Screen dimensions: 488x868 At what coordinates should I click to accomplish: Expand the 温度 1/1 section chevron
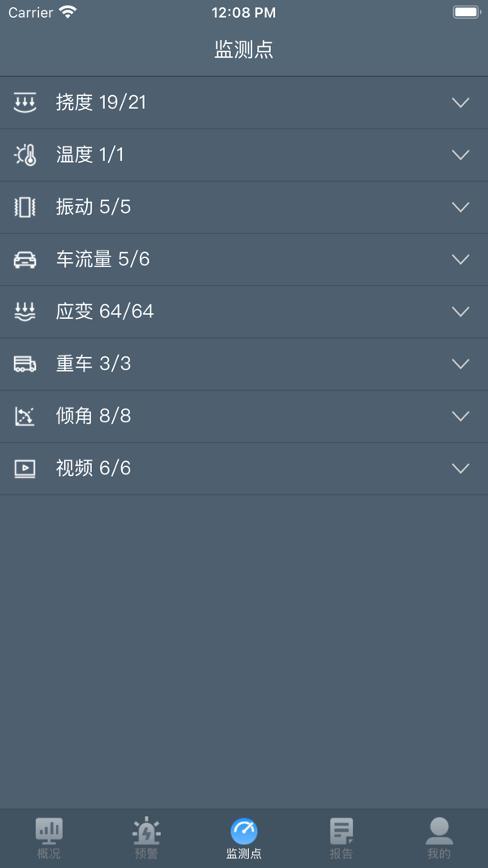(x=460, y=155)
